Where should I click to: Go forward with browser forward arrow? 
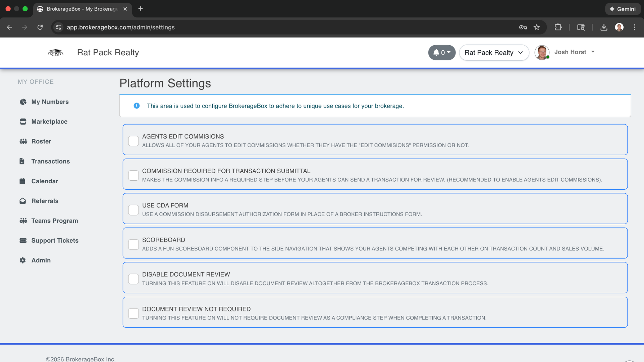pyautogui.click(x=24, y=27)
